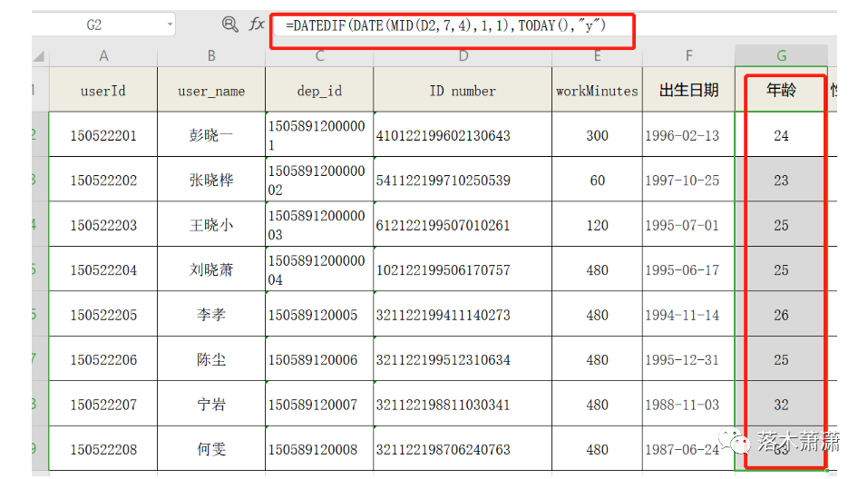Select ID number 612122199507010261
This screenshot has height=479, width=868.
463,224
